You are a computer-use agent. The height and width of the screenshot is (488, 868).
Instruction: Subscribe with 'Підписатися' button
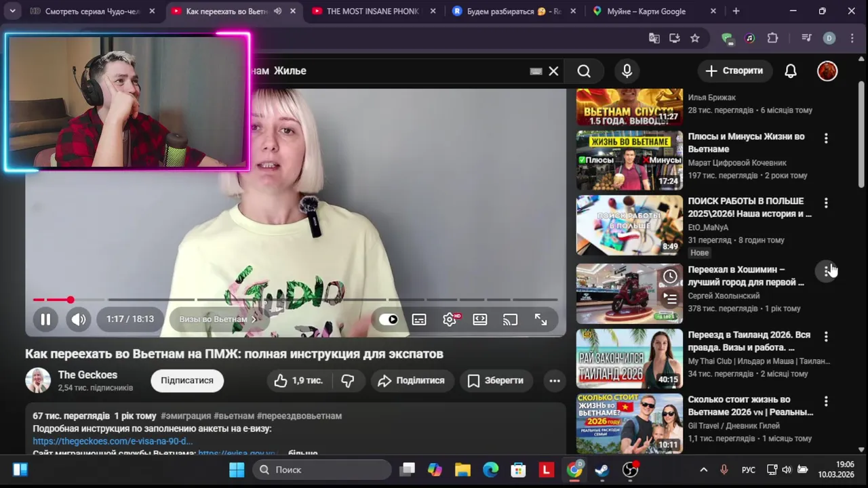tap(187, 380)
